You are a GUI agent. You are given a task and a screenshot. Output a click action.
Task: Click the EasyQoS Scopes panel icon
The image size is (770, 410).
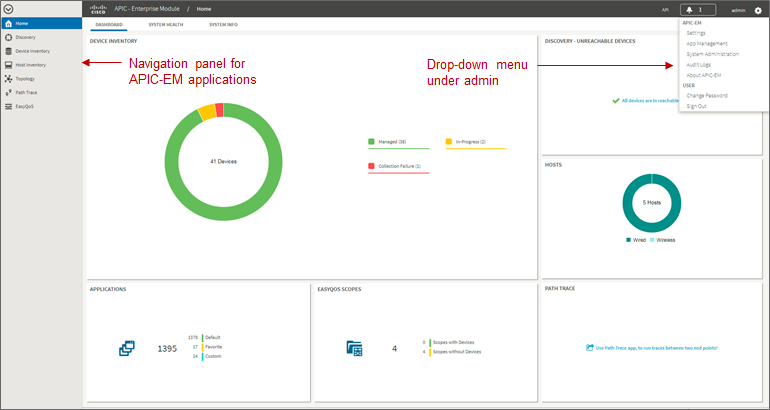point(354,348)
